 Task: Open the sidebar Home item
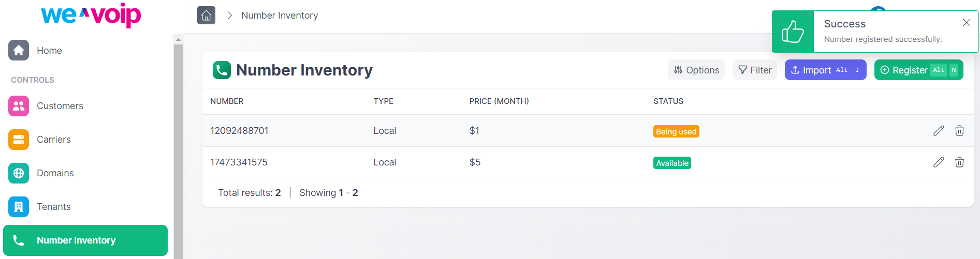coord(85,50)
